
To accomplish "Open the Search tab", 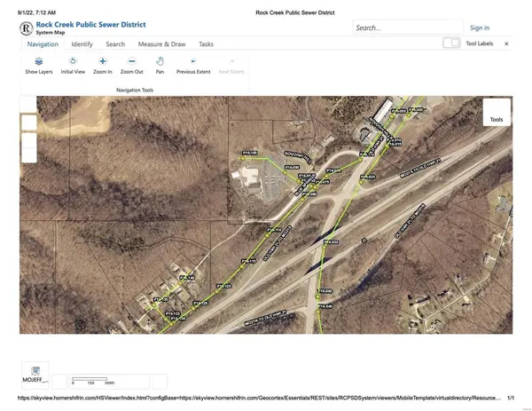I will pyautogui.click(x=115, y=44).
